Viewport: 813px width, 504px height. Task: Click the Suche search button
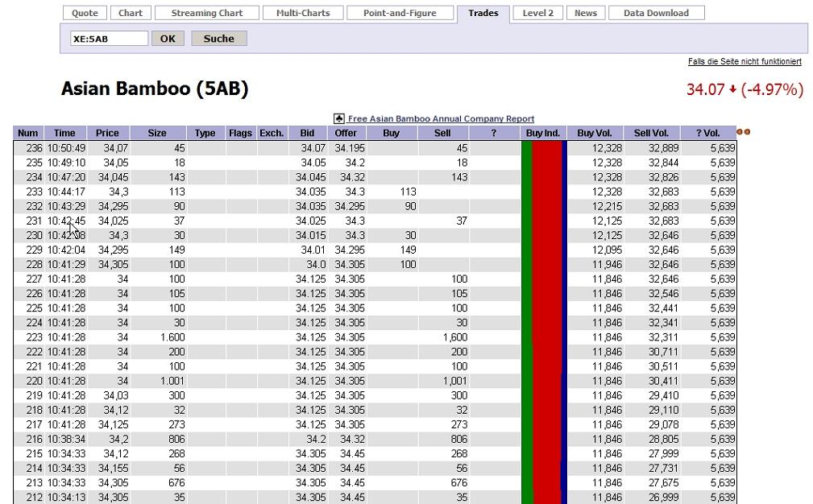(219, 39)
